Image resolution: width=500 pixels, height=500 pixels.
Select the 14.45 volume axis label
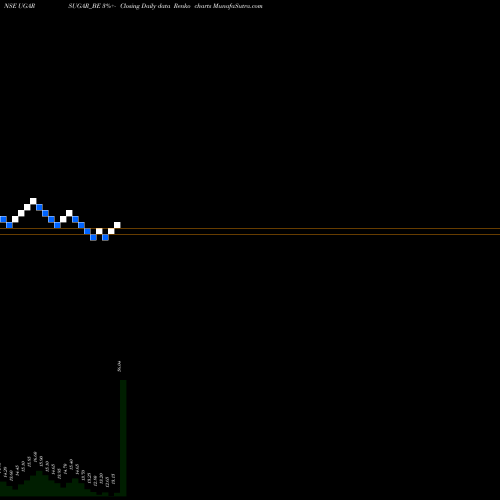(x=17, y=470)
